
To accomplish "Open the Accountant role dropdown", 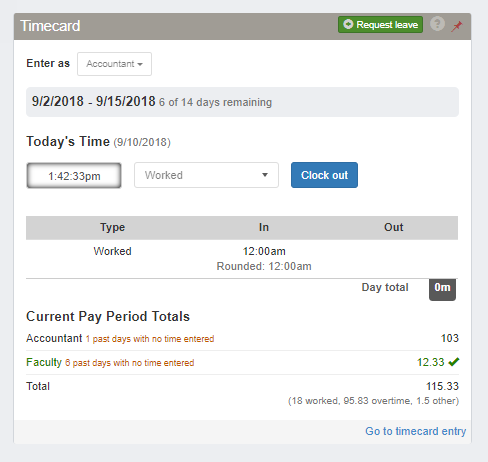I will tap(114, 64).
